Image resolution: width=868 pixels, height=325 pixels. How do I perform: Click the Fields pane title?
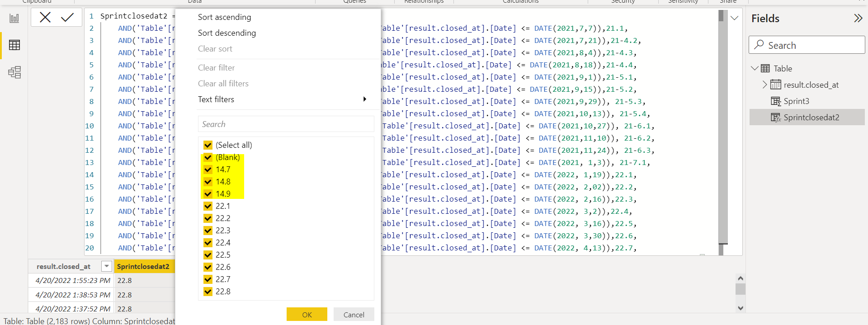[x=765, y=19]
